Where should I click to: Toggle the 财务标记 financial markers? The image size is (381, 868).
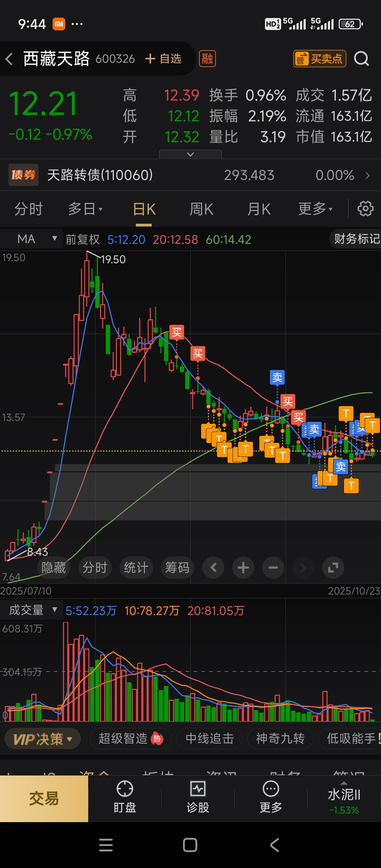[356, 239]
